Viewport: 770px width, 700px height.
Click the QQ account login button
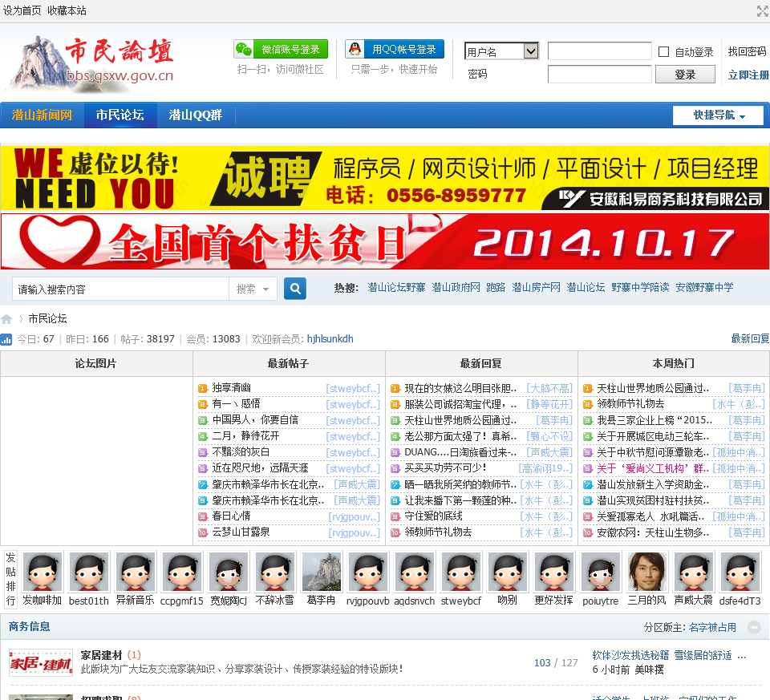tap(395, 49)
